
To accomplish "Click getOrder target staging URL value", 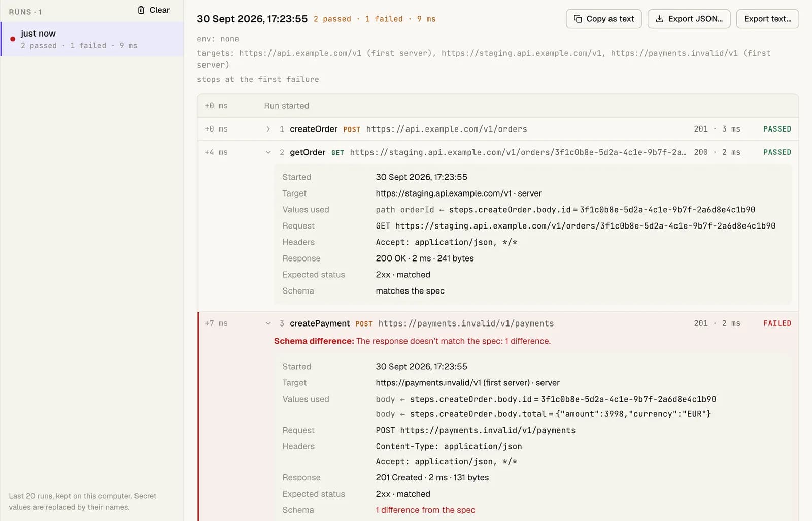I will 459,193.
